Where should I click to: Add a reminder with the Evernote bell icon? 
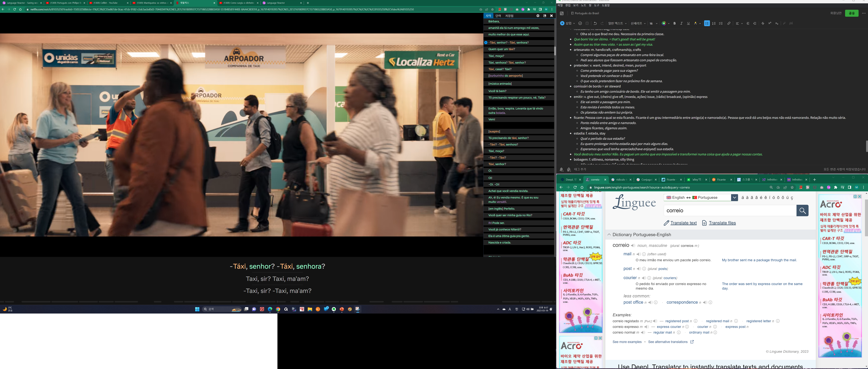[x=561, y=169]
